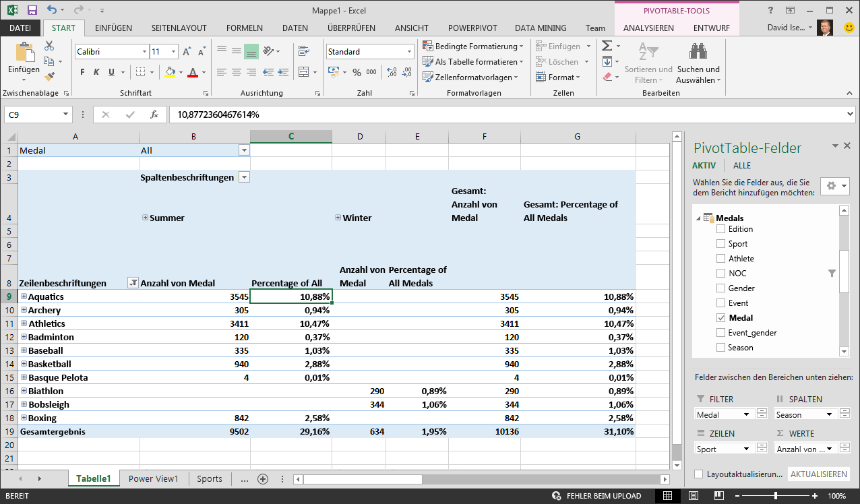860x504 pixels.
Task: Switch to the Power View1 sheet tab
Action: [x=154, y=479]
